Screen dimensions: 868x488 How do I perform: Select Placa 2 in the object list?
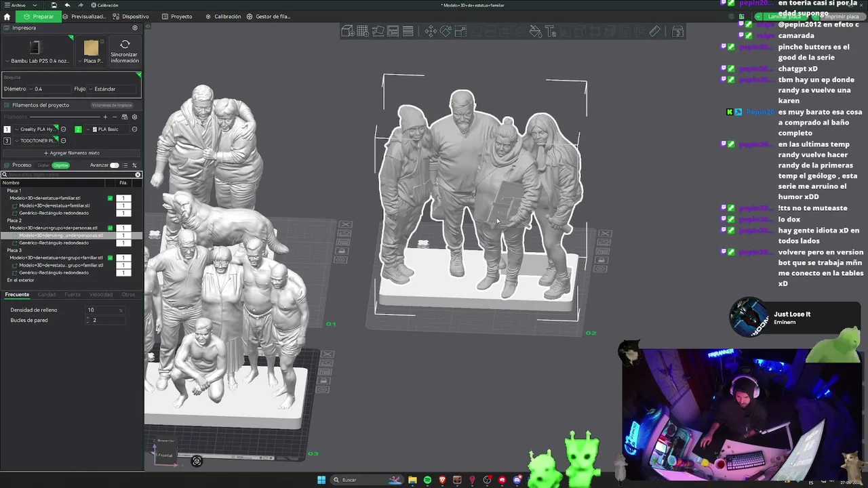point(14,221)
